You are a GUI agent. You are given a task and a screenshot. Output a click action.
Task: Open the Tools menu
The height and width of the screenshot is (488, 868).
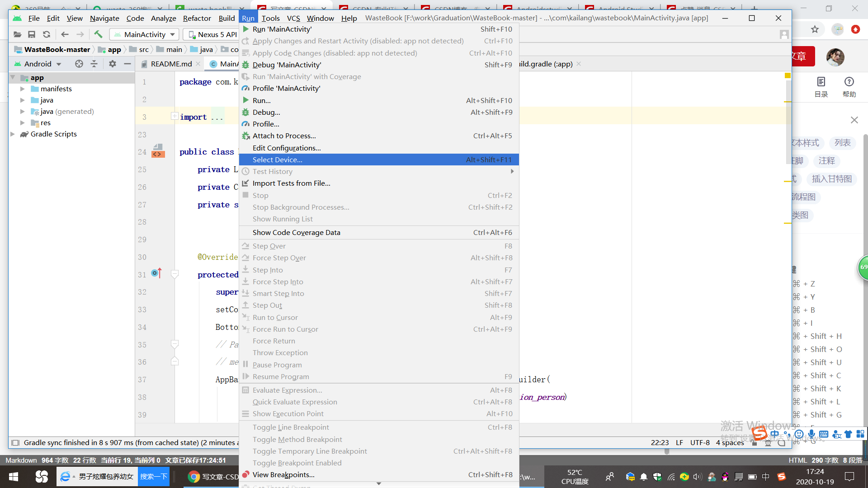[x=271, y=18]
